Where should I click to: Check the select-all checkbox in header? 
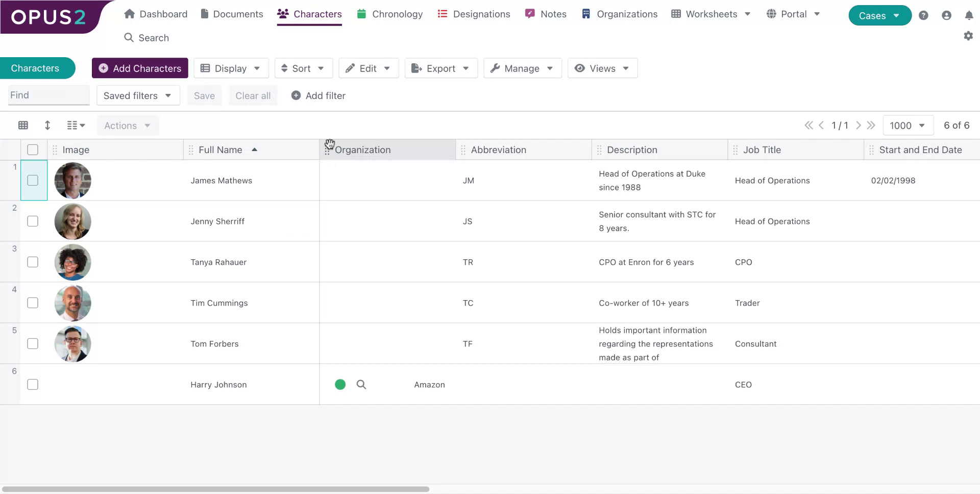tap(33, 150)
